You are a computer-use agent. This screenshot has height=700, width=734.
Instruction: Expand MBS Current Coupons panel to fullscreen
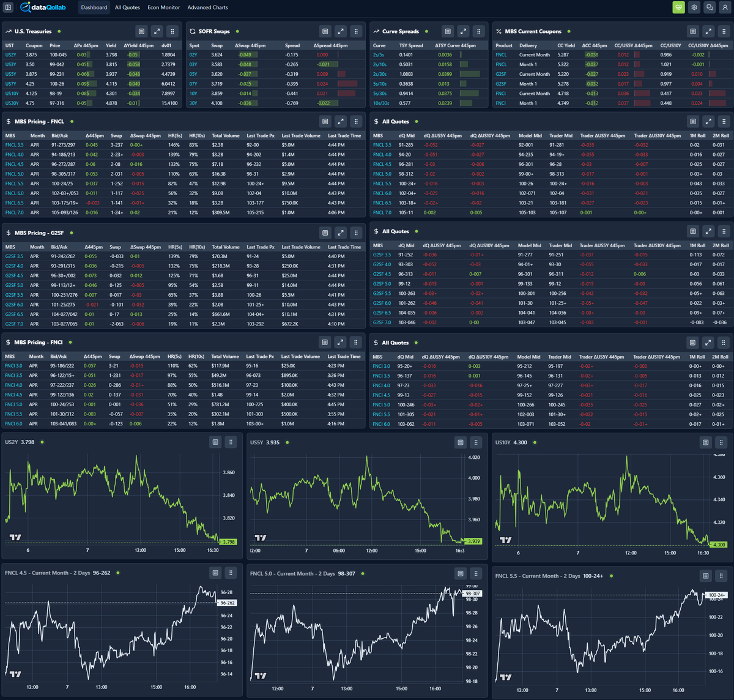[x=708, y=31]
